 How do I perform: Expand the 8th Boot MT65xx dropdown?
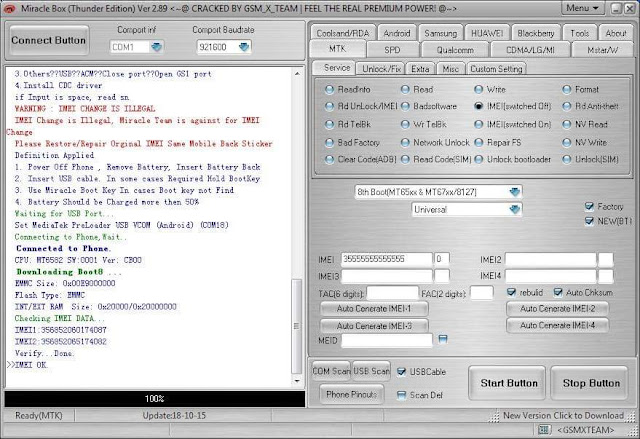click(x=514, y=192)
